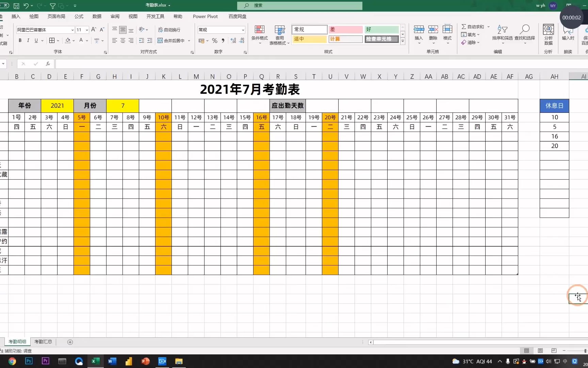The height and width of the screenshot is (368, 588).
Task: Toggle italic formatting
Action: coord(28,41)
